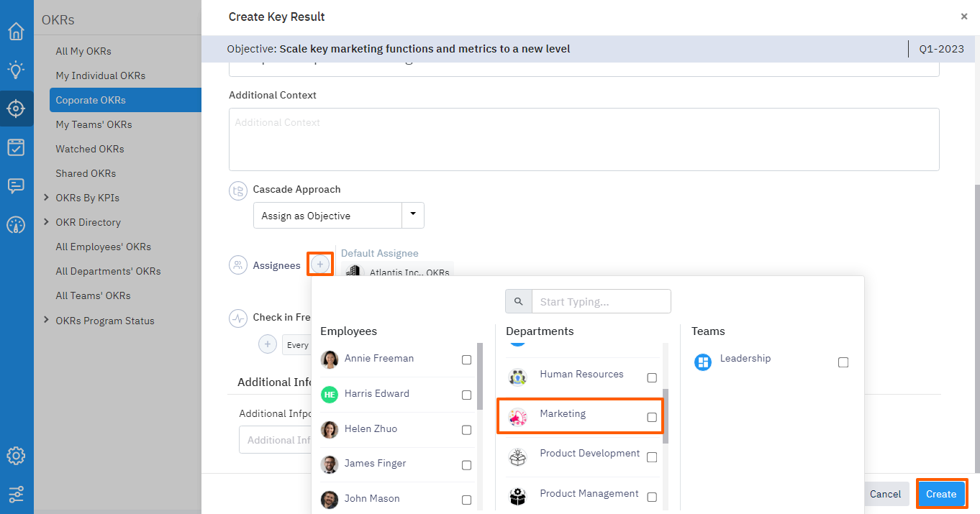
Task: Tick the checkbox for Annie Freeman
Action: point(466,360)
